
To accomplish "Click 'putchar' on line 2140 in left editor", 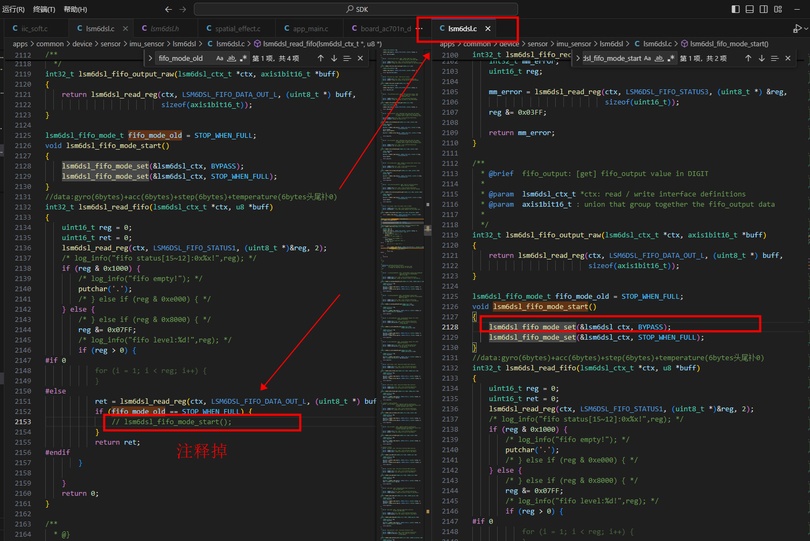I will (92, 289).
